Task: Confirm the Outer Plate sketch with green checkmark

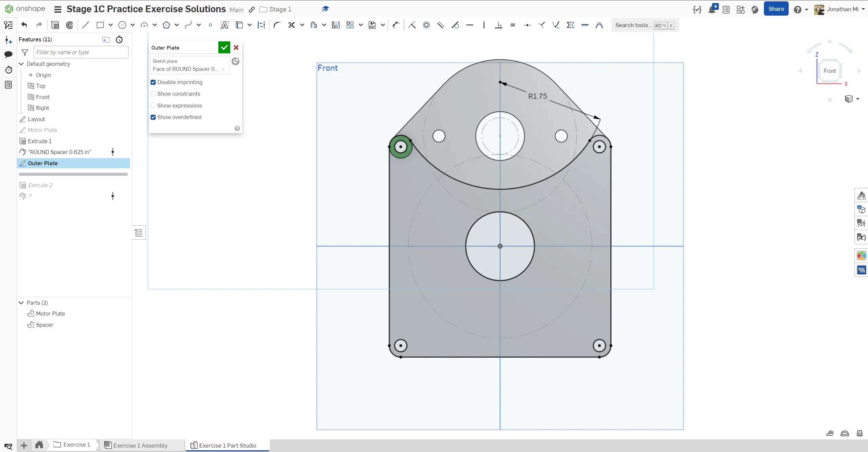Action: pos(224,48)
